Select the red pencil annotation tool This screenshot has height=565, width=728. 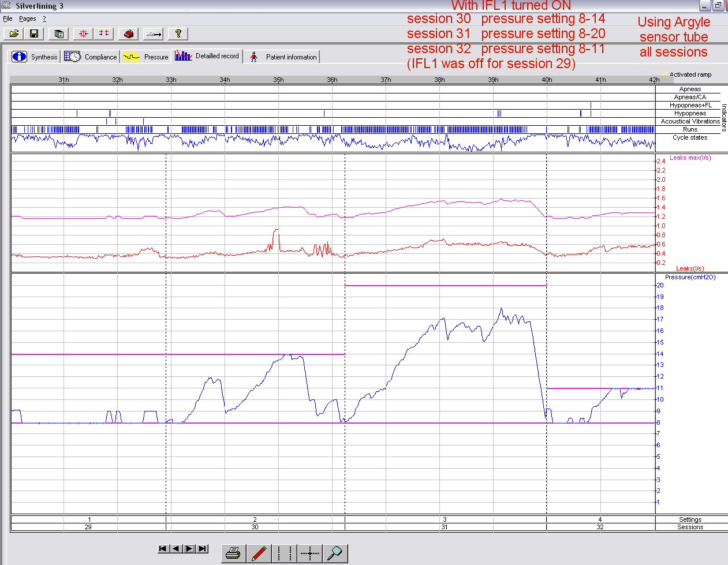tap(259, 553)
